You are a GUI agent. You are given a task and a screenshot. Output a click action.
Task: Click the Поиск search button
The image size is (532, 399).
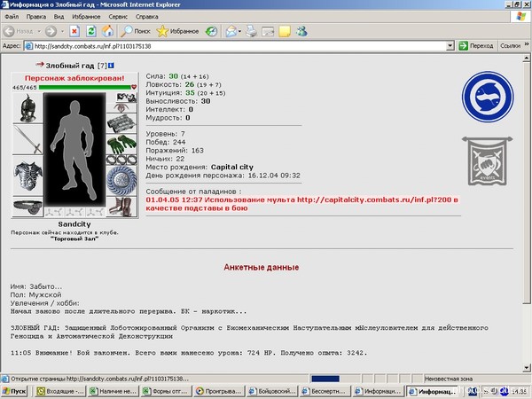tap(136, 31)
